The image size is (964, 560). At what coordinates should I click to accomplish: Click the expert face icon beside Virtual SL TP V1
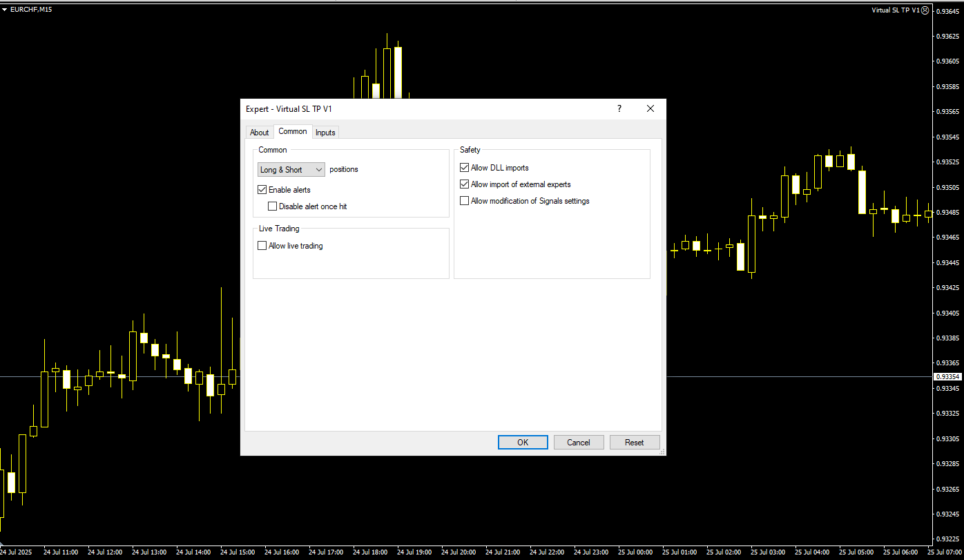coord(925,10)
